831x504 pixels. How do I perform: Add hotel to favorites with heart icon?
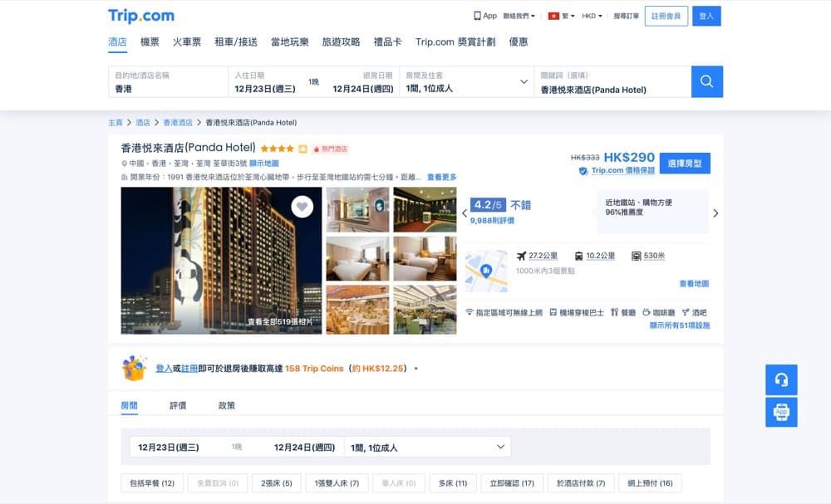click(x=302, y=207)
